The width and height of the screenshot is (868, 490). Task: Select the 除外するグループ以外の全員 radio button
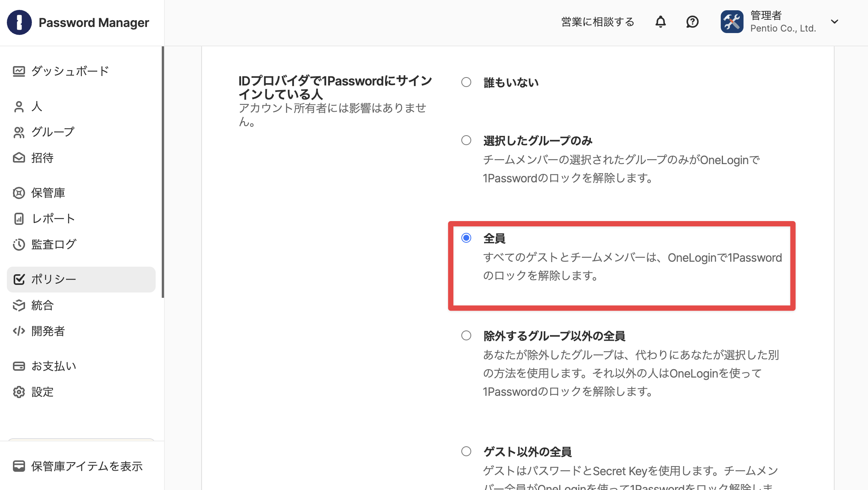coord(466,335)
